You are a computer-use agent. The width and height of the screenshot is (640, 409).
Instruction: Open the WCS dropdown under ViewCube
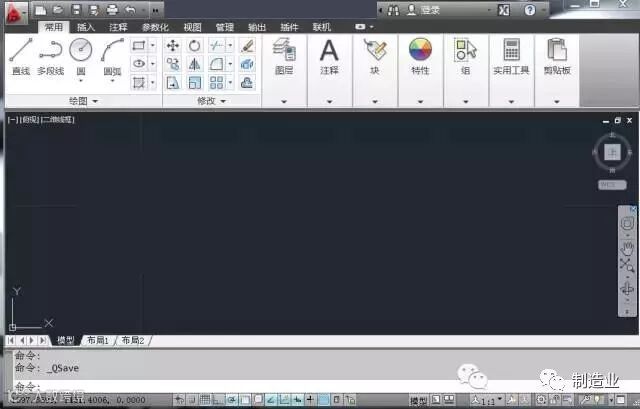point(612,185)
